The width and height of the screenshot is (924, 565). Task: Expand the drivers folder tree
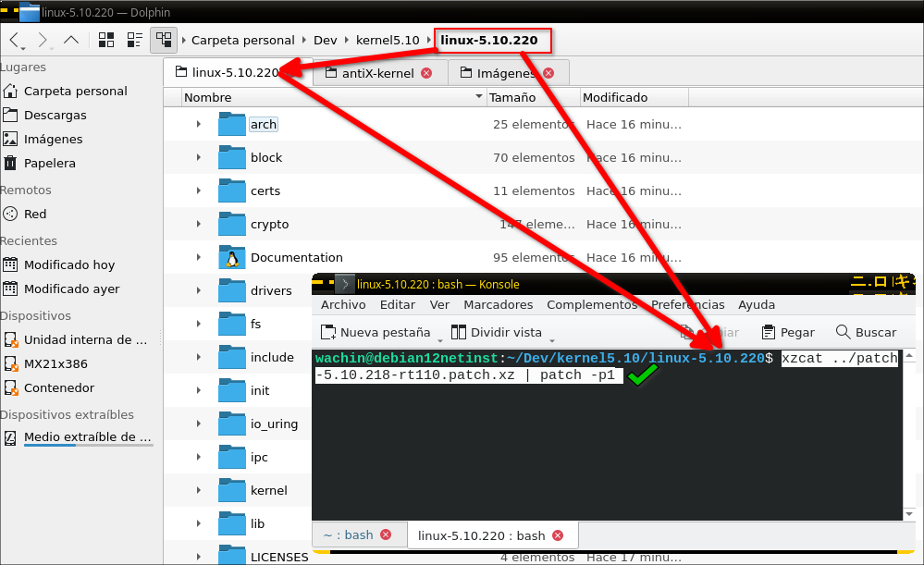[x=199, y=290]
